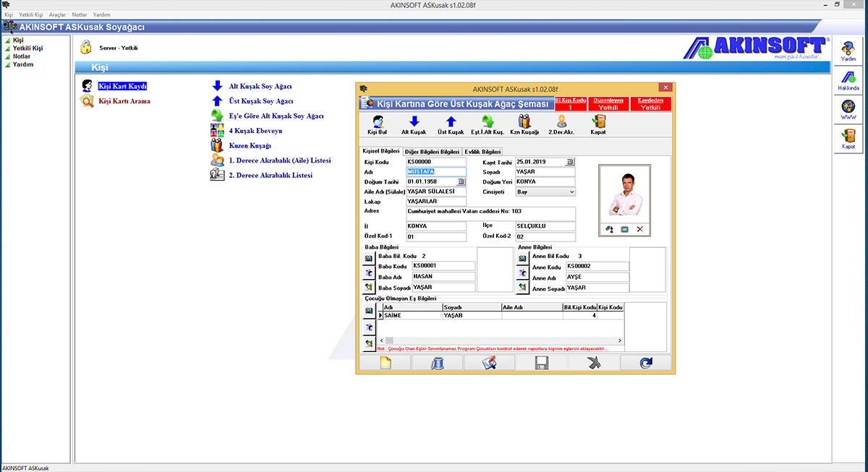Click the save floppy disk icon
Viewport: 868px width, 472px height.
(540, 364)
